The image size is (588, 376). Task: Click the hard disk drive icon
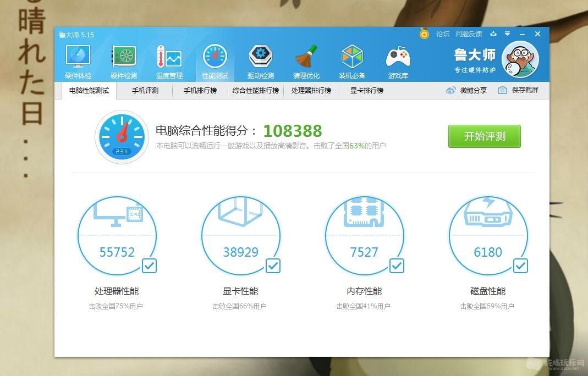pyautogui.click(x=488, y=212)
